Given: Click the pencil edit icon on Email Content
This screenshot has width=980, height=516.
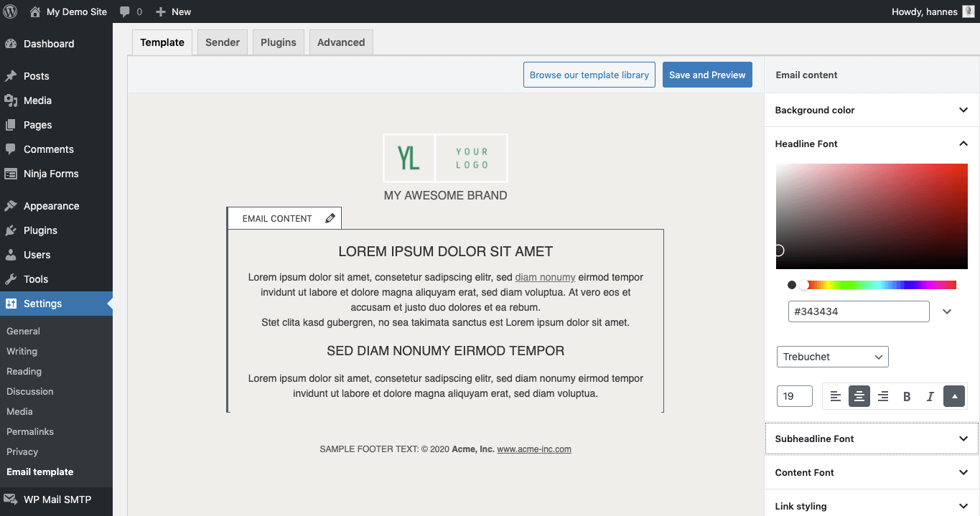Looking at the screenshot, I should coord(330,218).
